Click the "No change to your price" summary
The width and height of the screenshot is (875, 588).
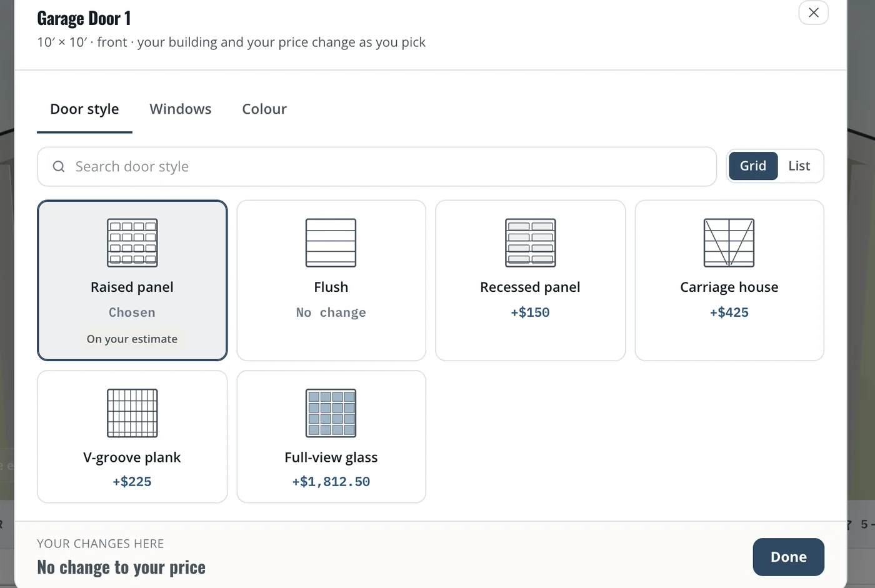coord(121,567)
